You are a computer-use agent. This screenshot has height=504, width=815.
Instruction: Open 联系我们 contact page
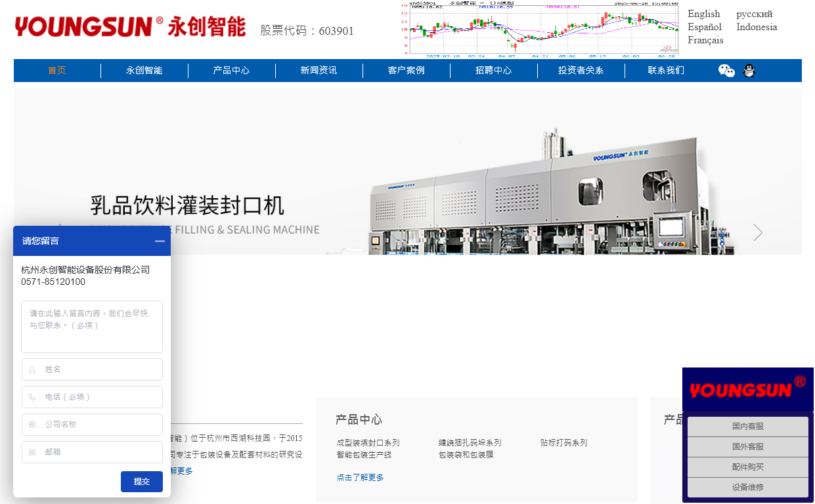(666, 71)
